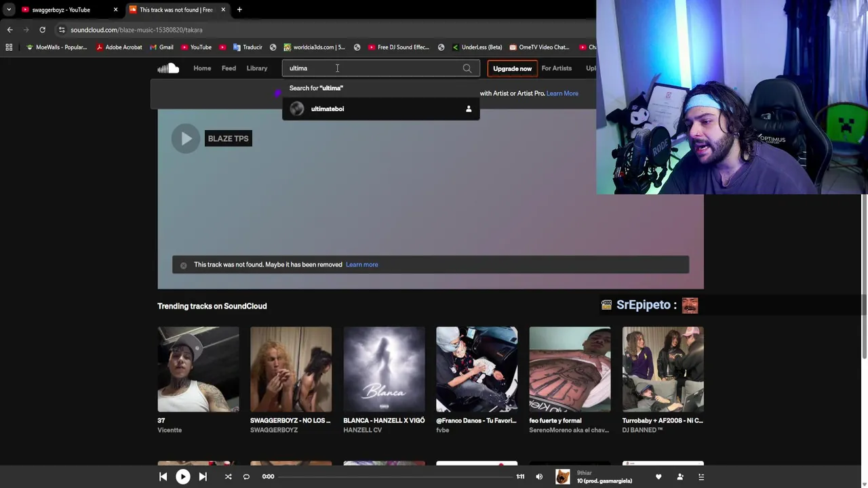Viewport: 868px width, 488px height.
Task: Open UnderLess (Beta) bookmark
Action: [x=477, y=47]
